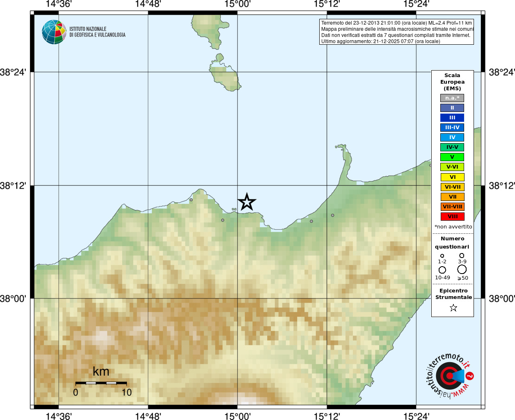
Task: Click the bottom 15°12' longitude label
Action: pos(327,416)
